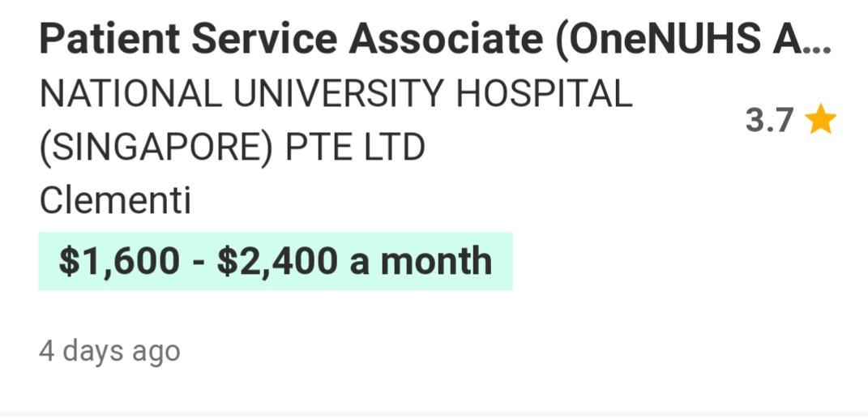Click the $2,400 upper salary figure
The image size is (868, 419).
[277, 261]
